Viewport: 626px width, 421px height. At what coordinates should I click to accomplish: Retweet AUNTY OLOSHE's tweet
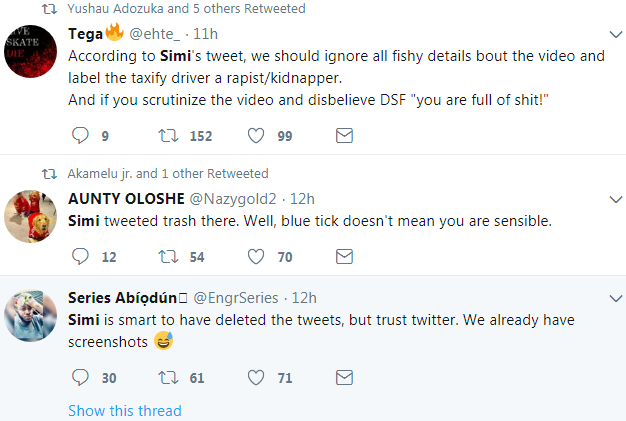click(x=168, y=257)
